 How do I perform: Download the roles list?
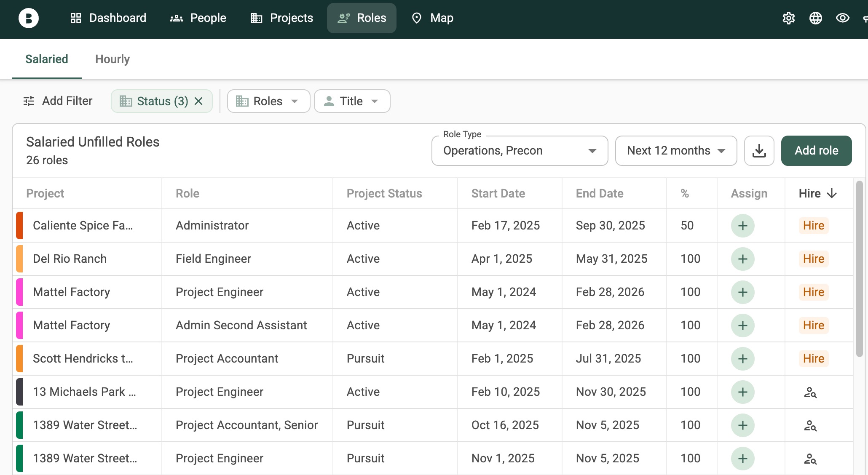point(759,151)
